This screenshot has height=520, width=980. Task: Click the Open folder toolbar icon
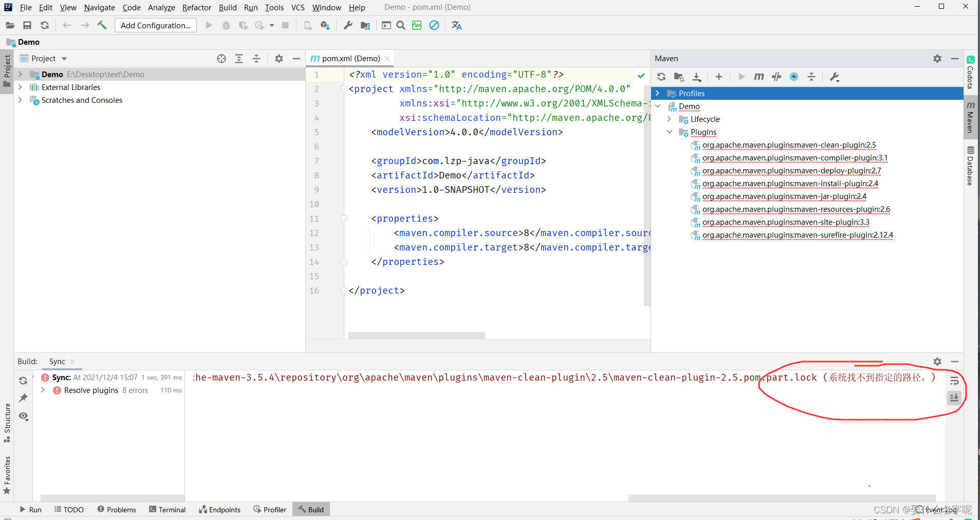point(10,25)
